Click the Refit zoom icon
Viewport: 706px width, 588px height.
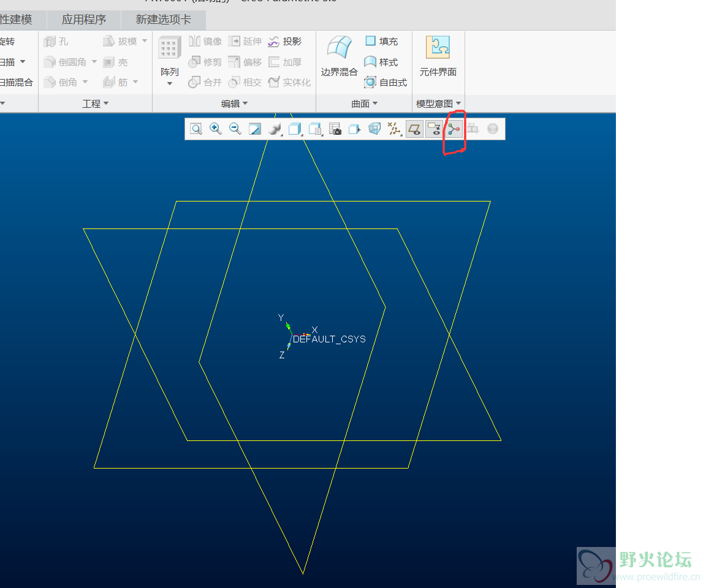pos(196,129)
